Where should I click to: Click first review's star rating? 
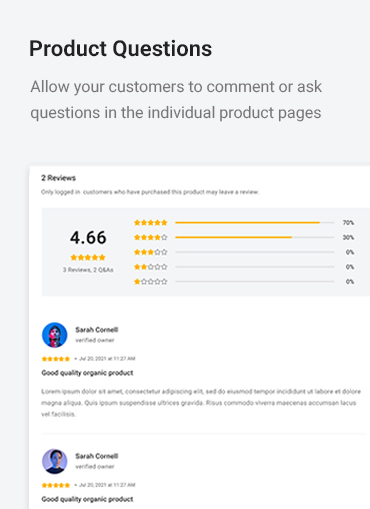(56, 359)
